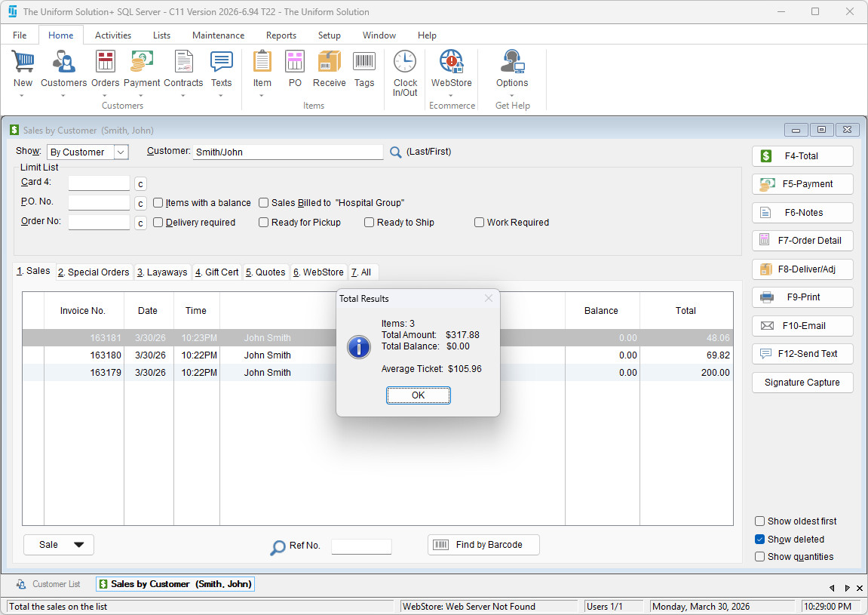Enable Items with a balance checkbox
Image resolution: width=868 pixels, height=615 pixels.
158,203
